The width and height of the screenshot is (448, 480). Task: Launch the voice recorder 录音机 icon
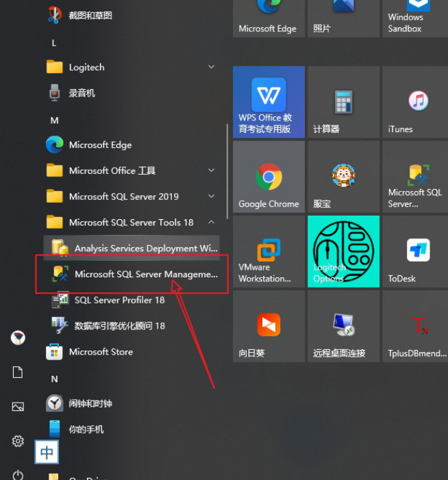point(55,92)
